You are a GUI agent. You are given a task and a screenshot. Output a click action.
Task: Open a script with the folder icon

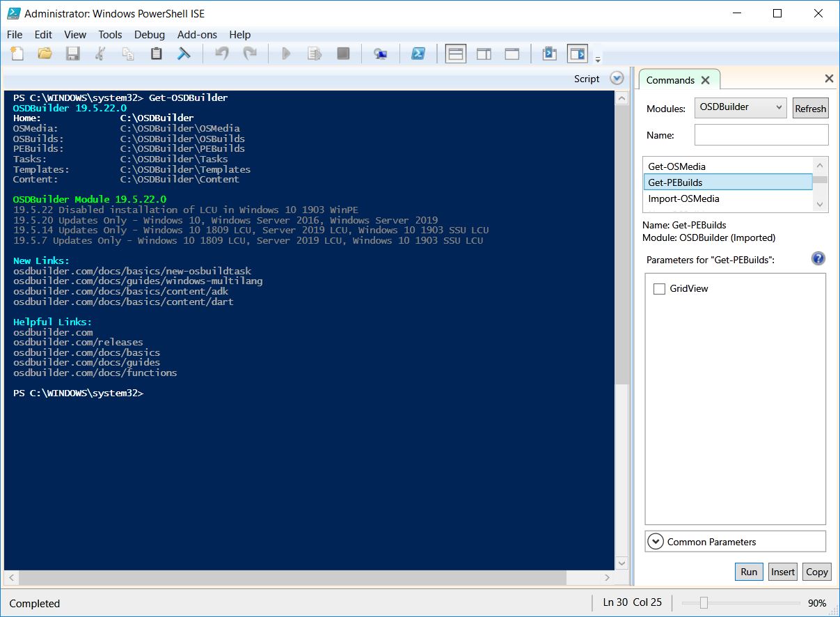[x=45, y=54]
